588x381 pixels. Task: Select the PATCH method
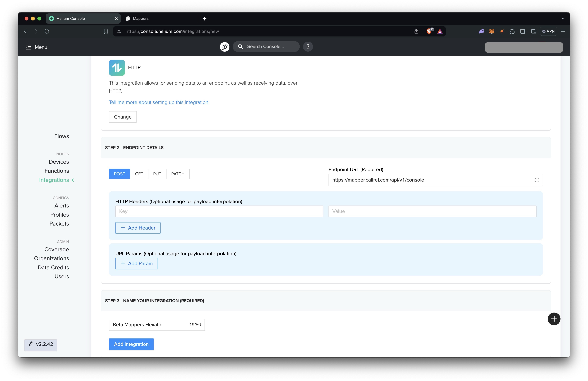pos(178,174)
